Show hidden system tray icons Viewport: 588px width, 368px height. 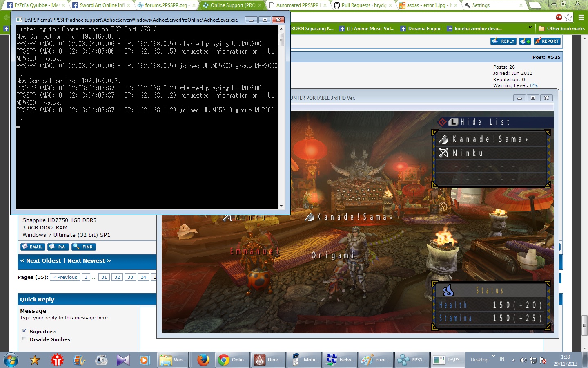tap(513, 360)
